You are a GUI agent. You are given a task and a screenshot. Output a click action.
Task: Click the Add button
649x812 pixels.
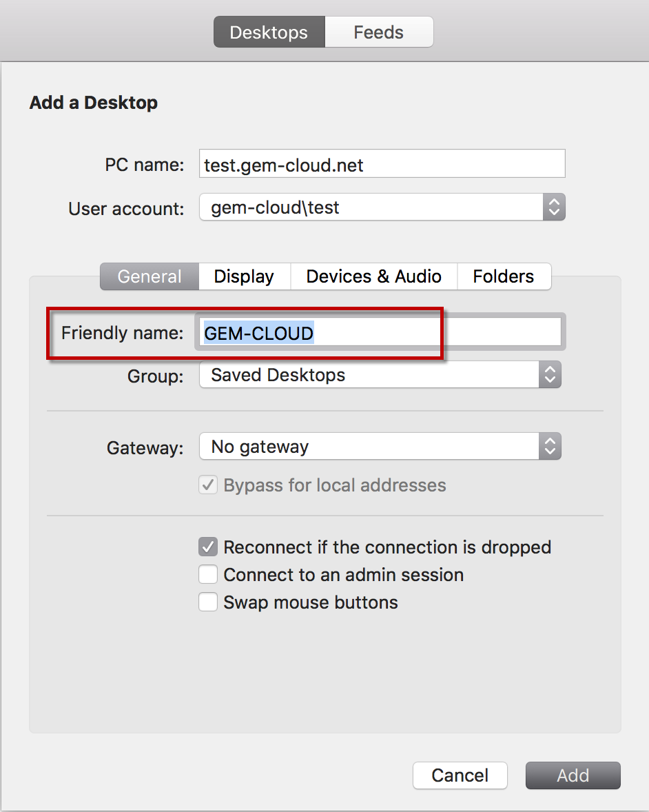[x=573, y=775]
